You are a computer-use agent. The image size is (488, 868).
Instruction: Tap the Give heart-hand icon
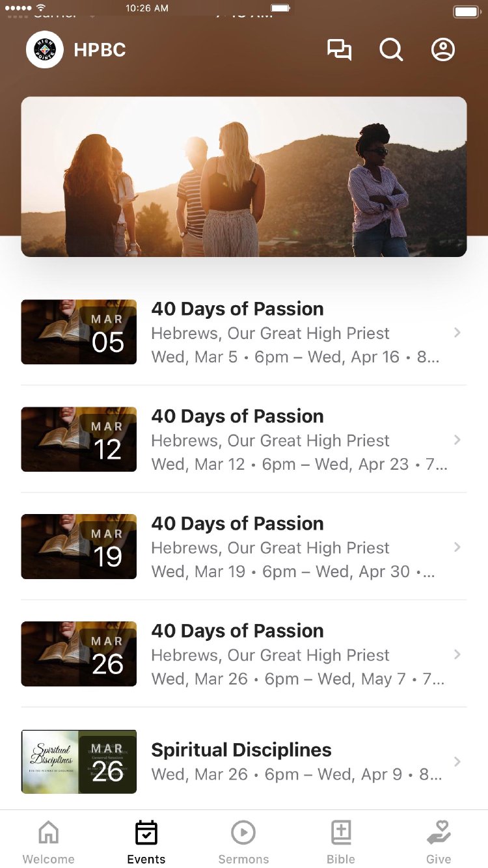click(x=439, y=833)
